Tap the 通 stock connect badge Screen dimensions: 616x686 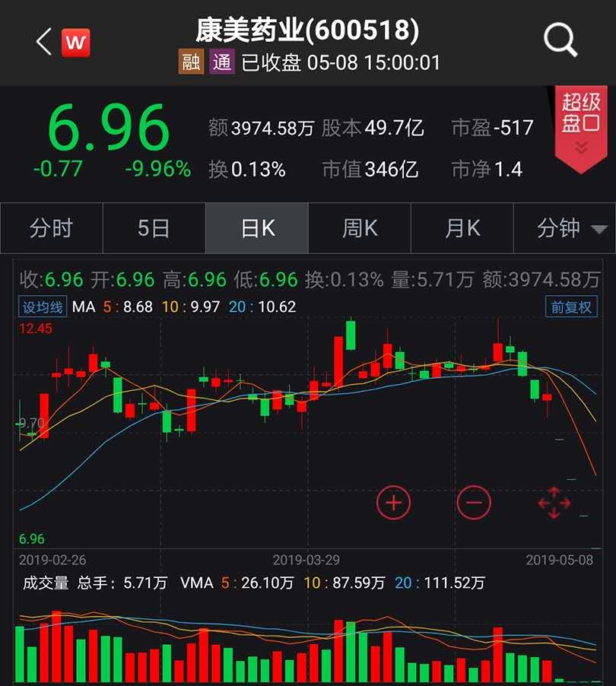pyautogui.click(x=222, y=62)
